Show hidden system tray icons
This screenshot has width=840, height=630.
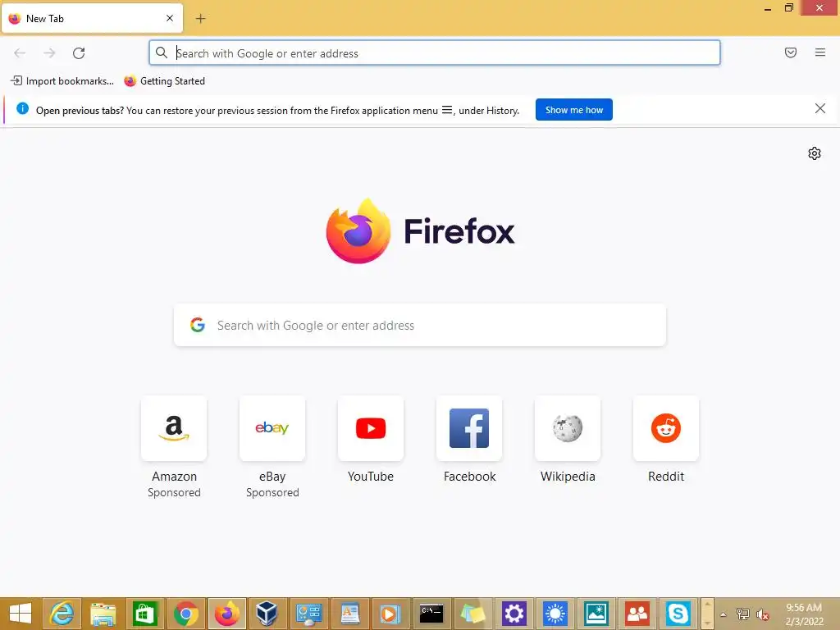point(724,614)
